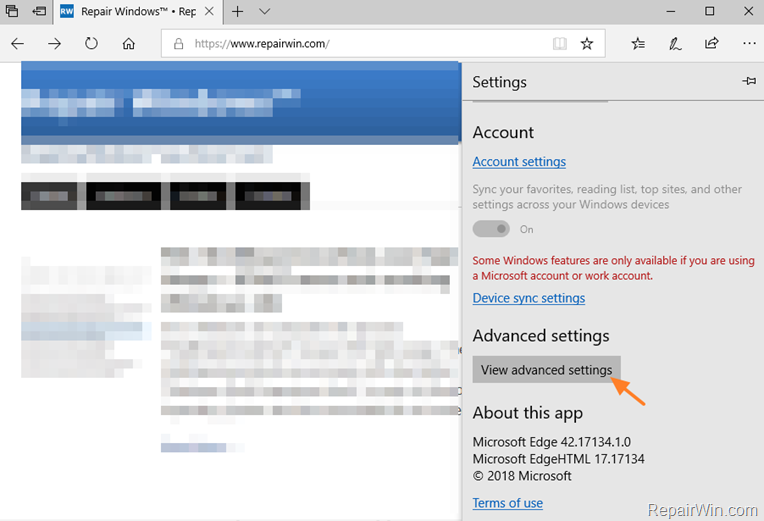Select the Repair Windows tab
Screen dimensions: 764x521
coord(138,12)
